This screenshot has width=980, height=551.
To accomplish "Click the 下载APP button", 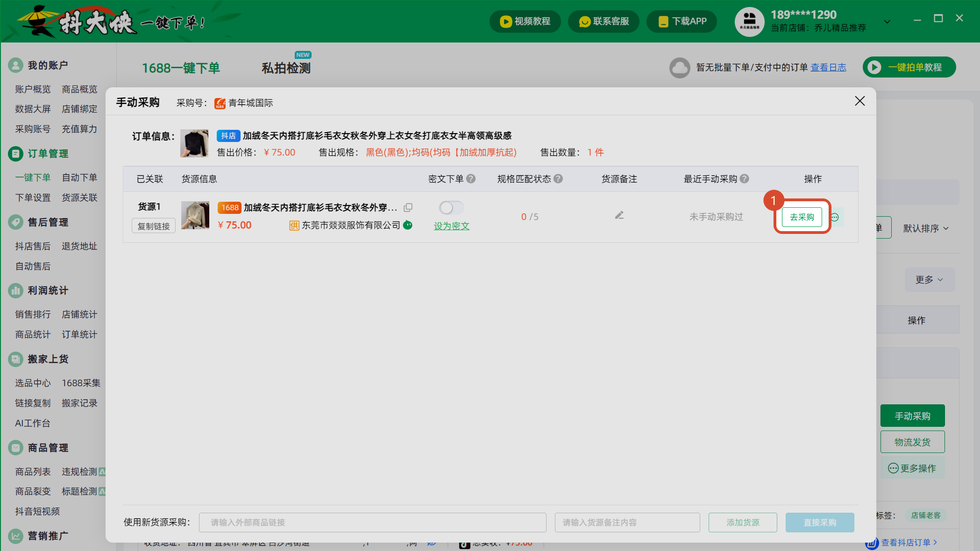I will coord(682,21).
